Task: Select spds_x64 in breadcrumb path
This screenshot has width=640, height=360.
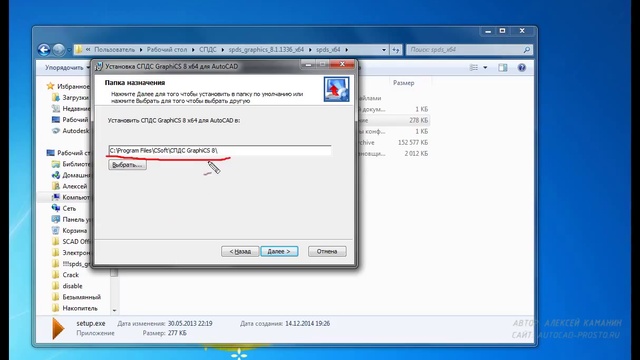Action: click(328, 50)
